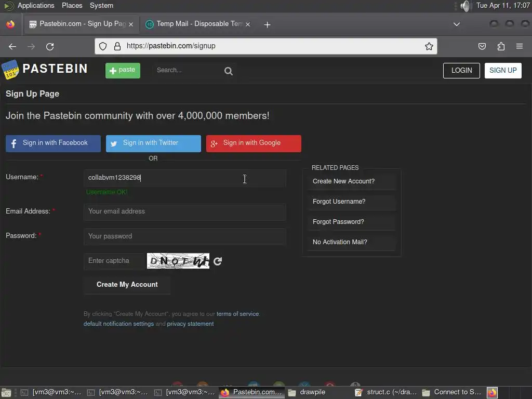Image resolution: width=532 pixels, height=399 pixels.
Task: Click the green paste button
Action: (x=123, y=70)
